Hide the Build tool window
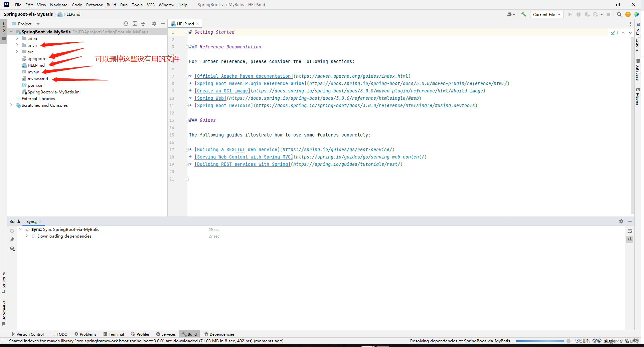This screenshot has height=347, width=644. coord(630,221)
